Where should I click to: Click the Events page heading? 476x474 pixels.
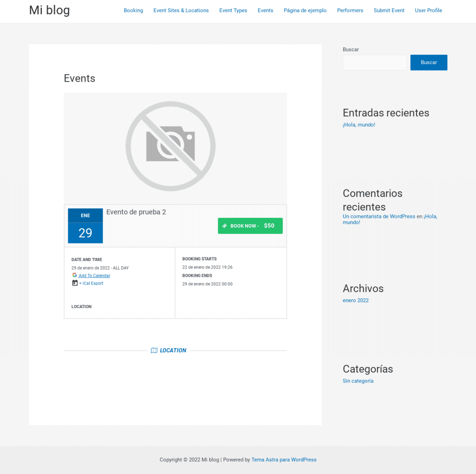[79, 78]
